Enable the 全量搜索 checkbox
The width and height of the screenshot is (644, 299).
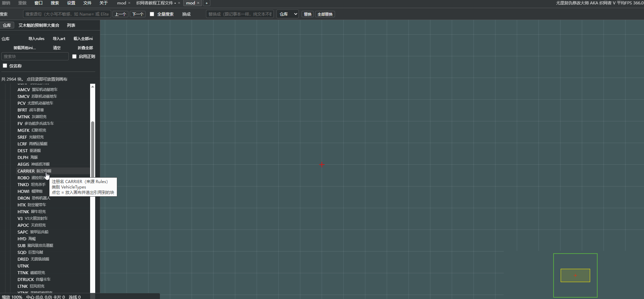point(152,14)
